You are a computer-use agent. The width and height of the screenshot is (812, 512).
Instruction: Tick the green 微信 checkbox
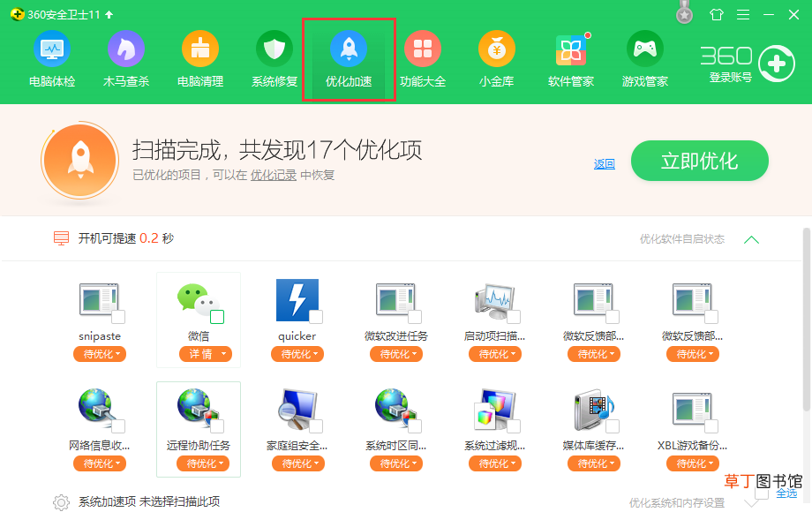tap(217, 317)
